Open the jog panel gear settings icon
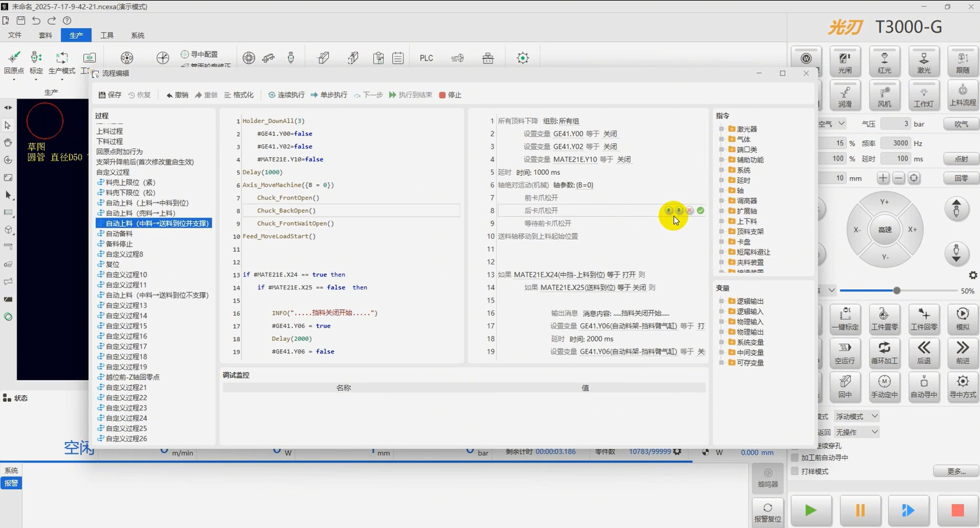 (973, 275)
